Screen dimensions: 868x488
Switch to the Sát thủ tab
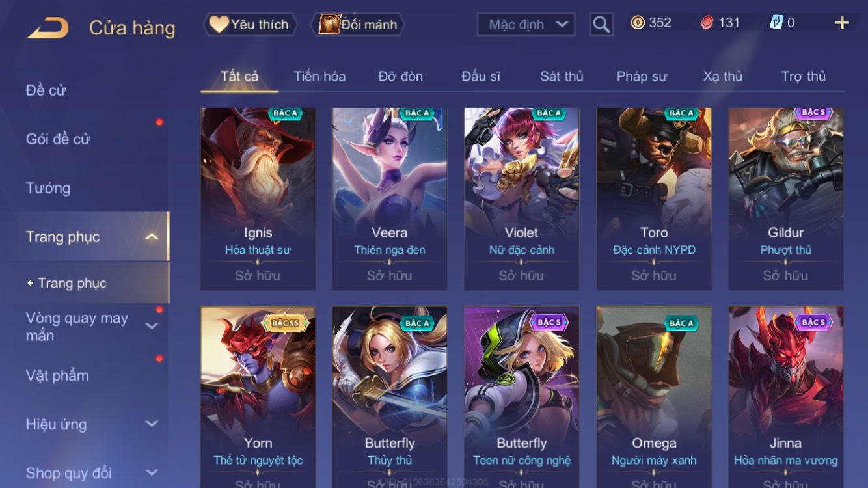click(x=562, y=76)
